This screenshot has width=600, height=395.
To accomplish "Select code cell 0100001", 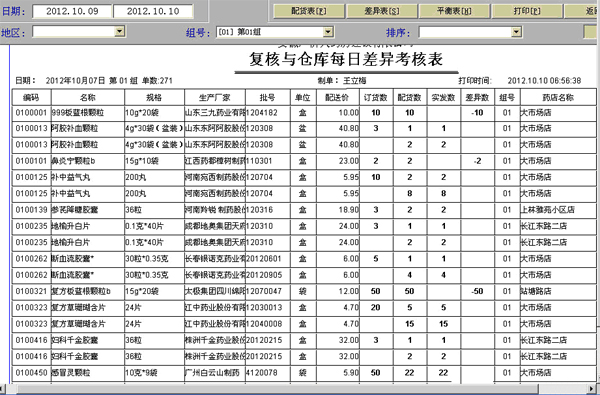I will tap(31, 113).
